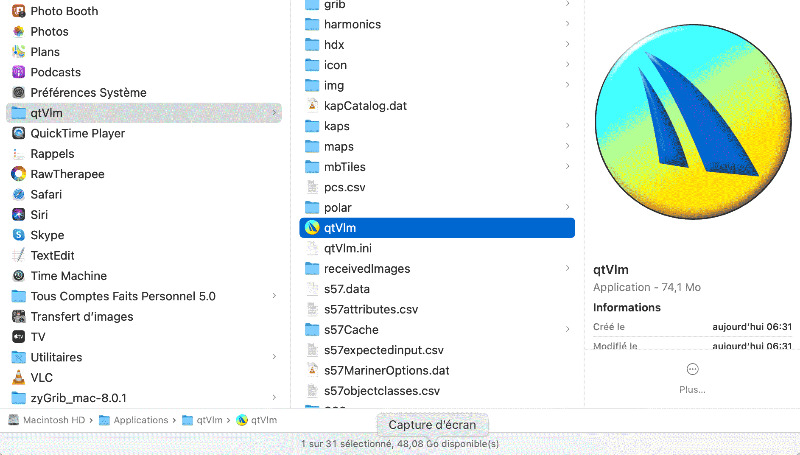
Task: Click the pcs.csv file icon
Action: 312,187
